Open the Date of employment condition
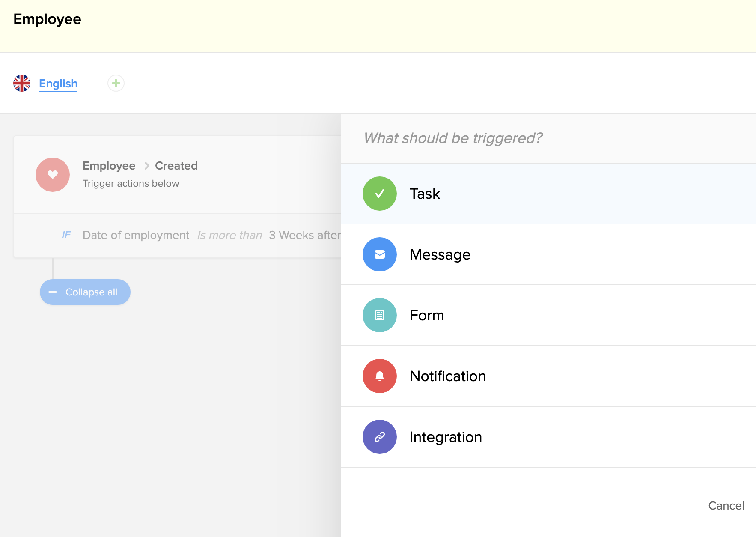The image size is (756, 537). (136, 235)
